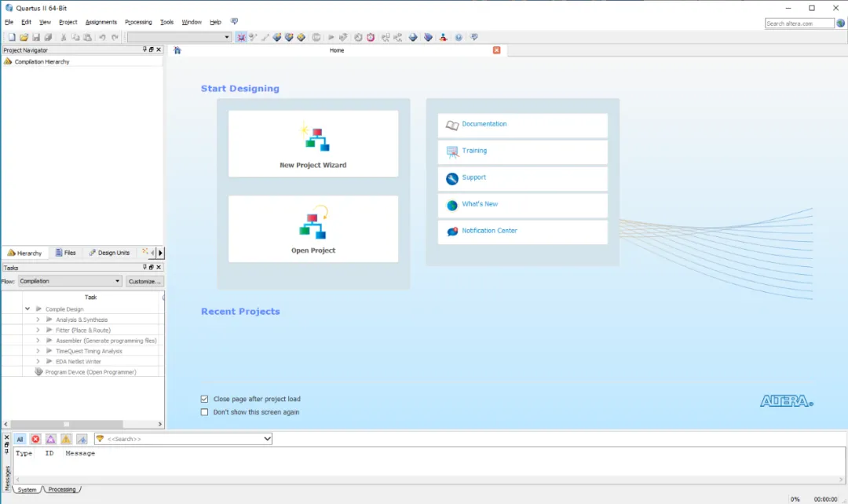Open the What's New link
This screenshot has height=504, width=848.
(x=480, y=204)
